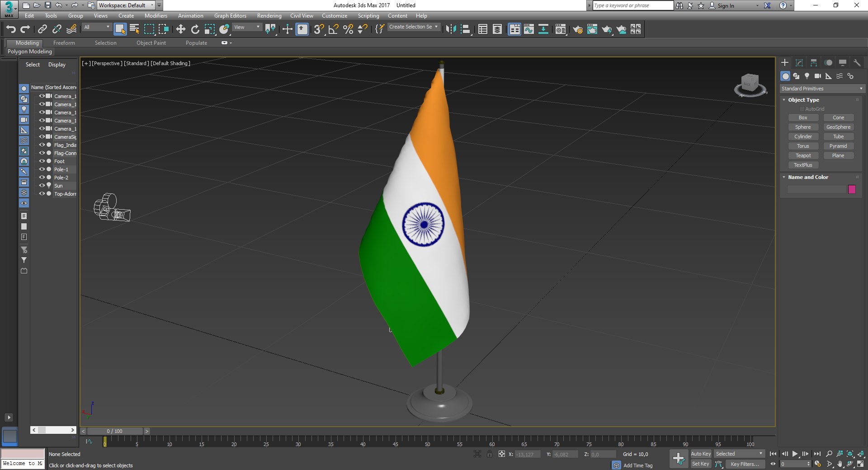
Task: Switch to the Cameras category icon
Action: tap(818, 76)
